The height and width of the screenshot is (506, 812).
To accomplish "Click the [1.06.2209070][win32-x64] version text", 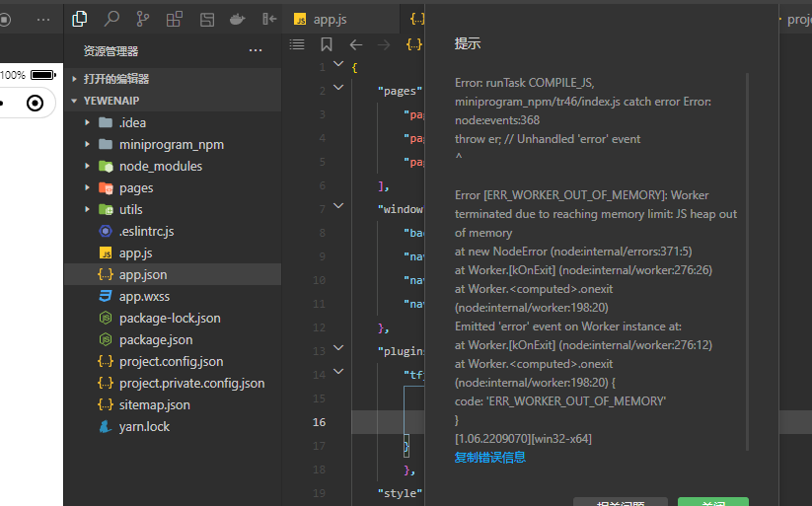I will (523, 439).
